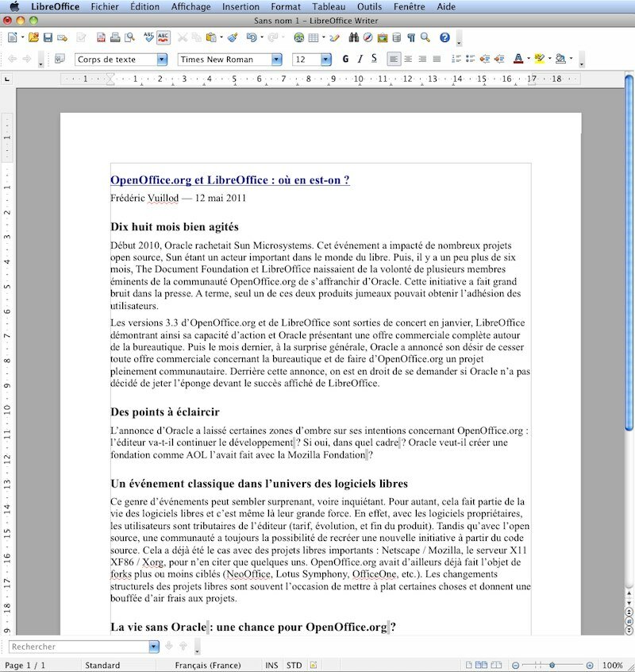Toggle nonprinting characters pilcrow icon
Screen dimensions: 635x672
411,37
